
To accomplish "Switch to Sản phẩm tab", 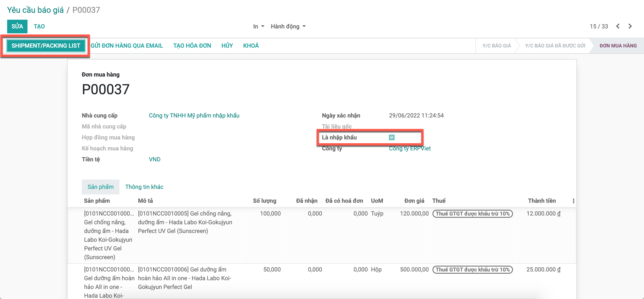I will pyautogui.click(x=100, y=187).
